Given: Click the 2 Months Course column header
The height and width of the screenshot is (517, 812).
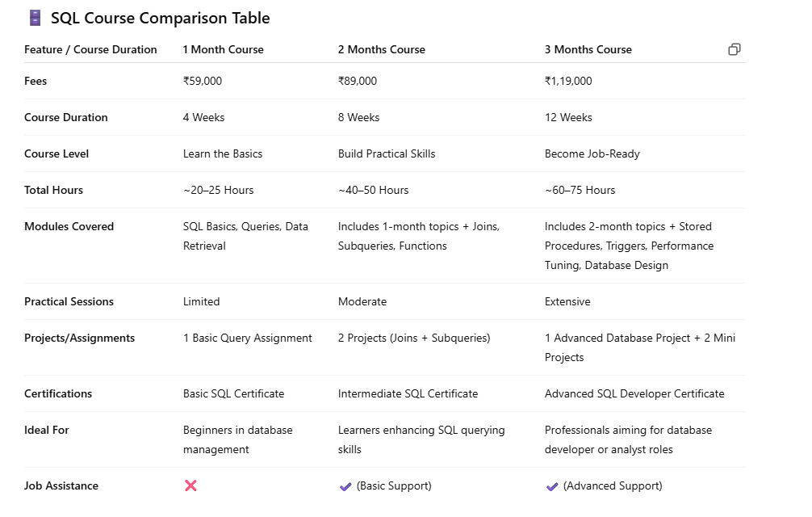Looking at the screenshot, I should tap(381, 49).
